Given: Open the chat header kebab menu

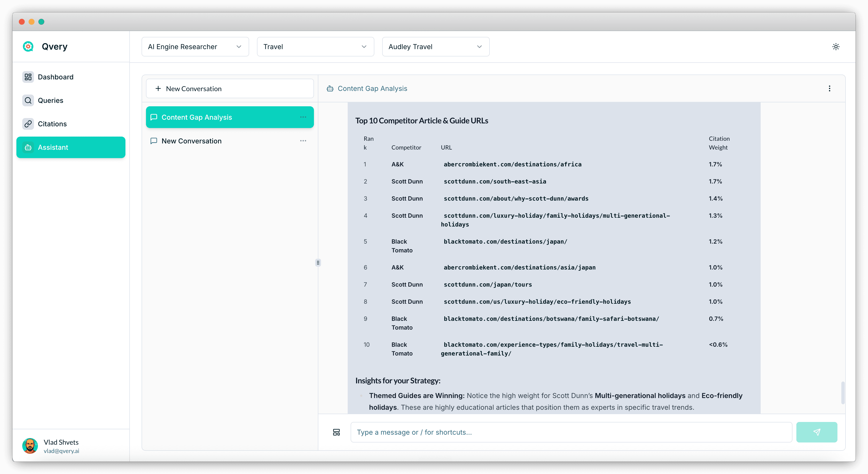Looking at the screenshot, I should coord(829,88).
